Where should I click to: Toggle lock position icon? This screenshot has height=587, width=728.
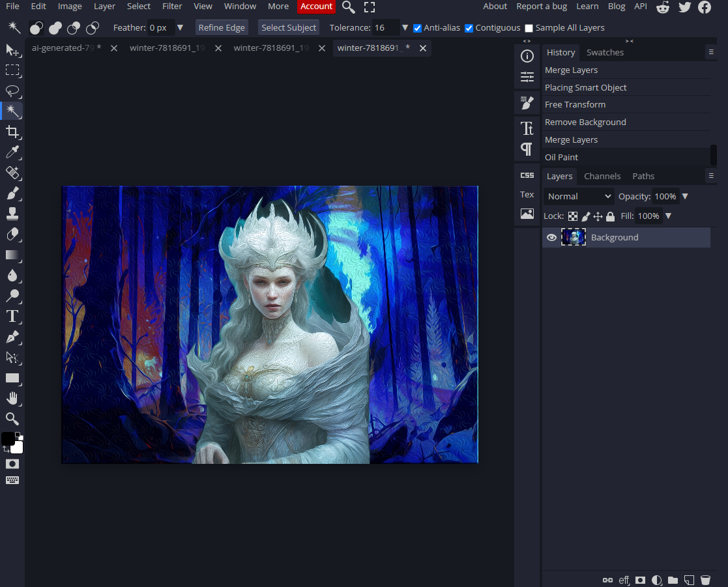pos(598,216)
